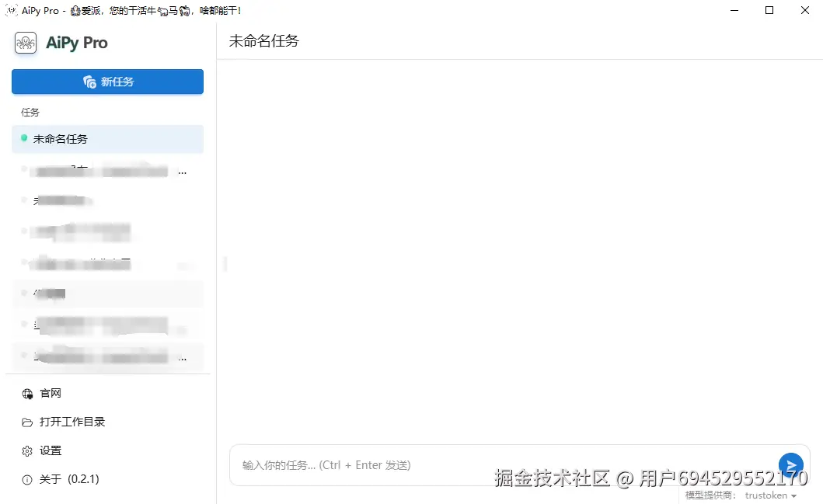
Task: Click the folder icon beside 打开工作目录
Action: pos(27,422)
